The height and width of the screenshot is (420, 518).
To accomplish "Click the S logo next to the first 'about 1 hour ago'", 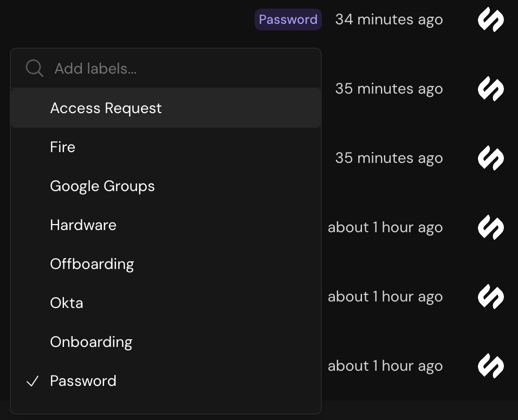I will [x=490, y=227].
